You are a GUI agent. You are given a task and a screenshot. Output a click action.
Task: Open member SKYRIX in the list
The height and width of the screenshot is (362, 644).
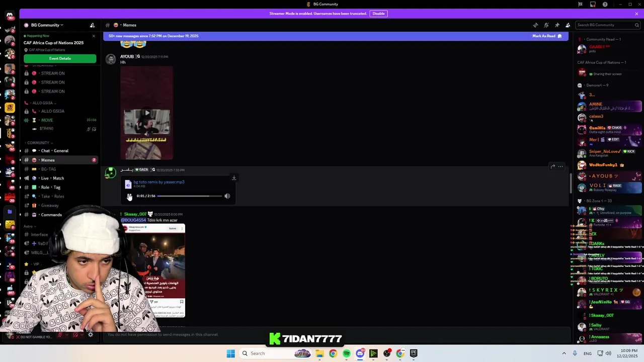coord(609,292)
